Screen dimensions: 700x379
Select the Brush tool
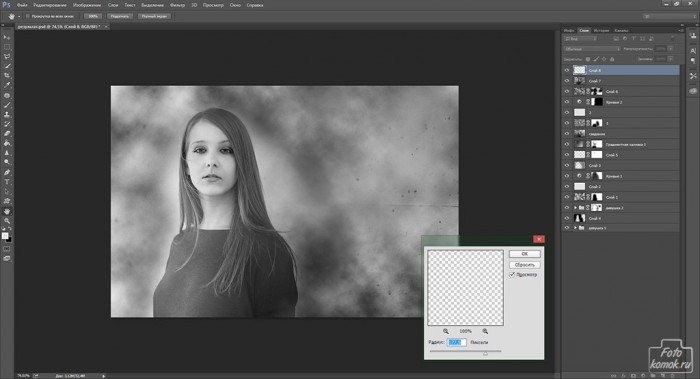[7, 105]
